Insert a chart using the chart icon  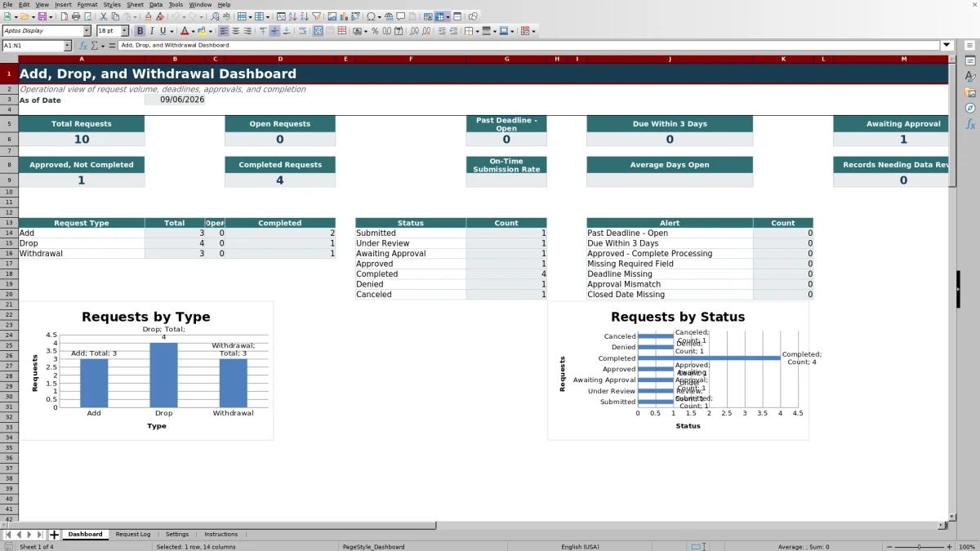pyautogui.click(x=342, y=16)
